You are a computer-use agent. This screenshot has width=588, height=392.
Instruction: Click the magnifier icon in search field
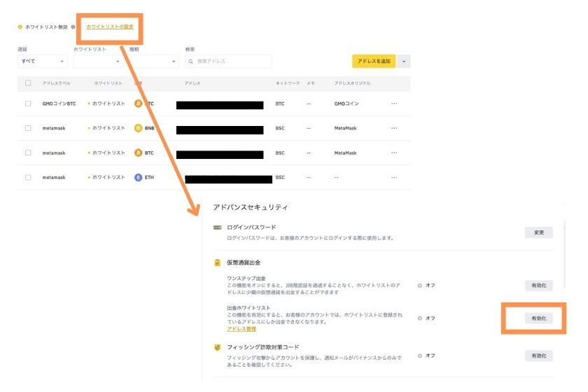191,61
